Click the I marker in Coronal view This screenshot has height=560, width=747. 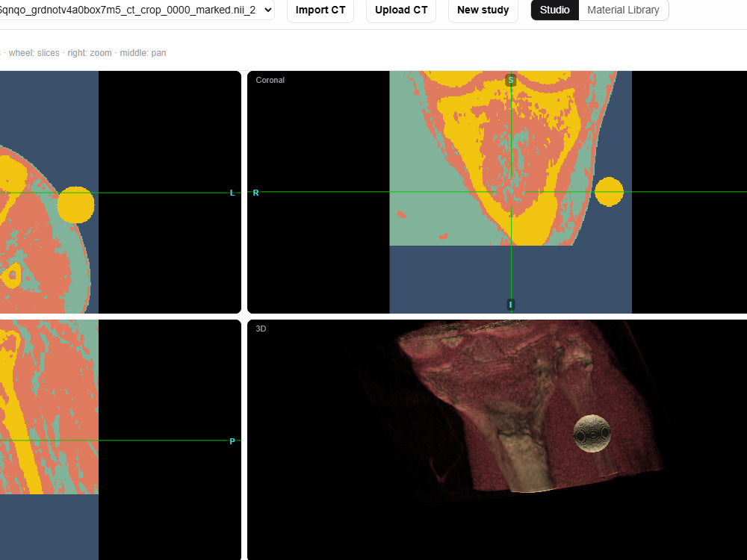(511, 305)
